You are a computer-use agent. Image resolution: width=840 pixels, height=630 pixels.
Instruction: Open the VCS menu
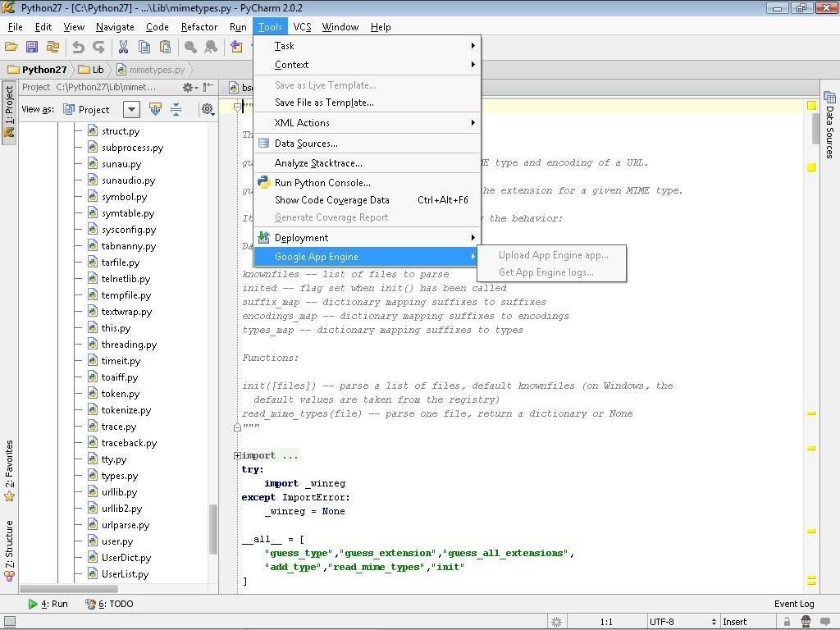(302, 27)
